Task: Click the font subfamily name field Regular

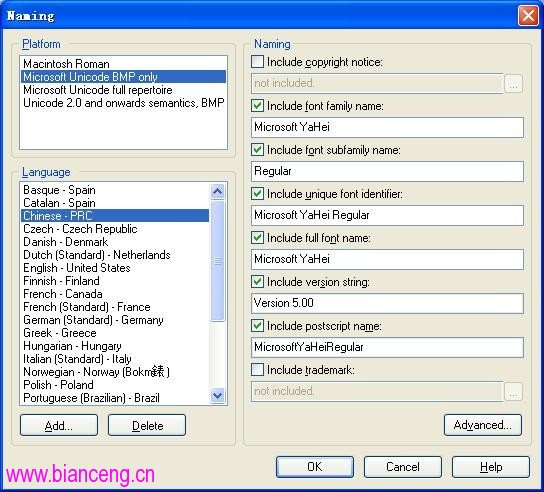Action: point(387,171)
